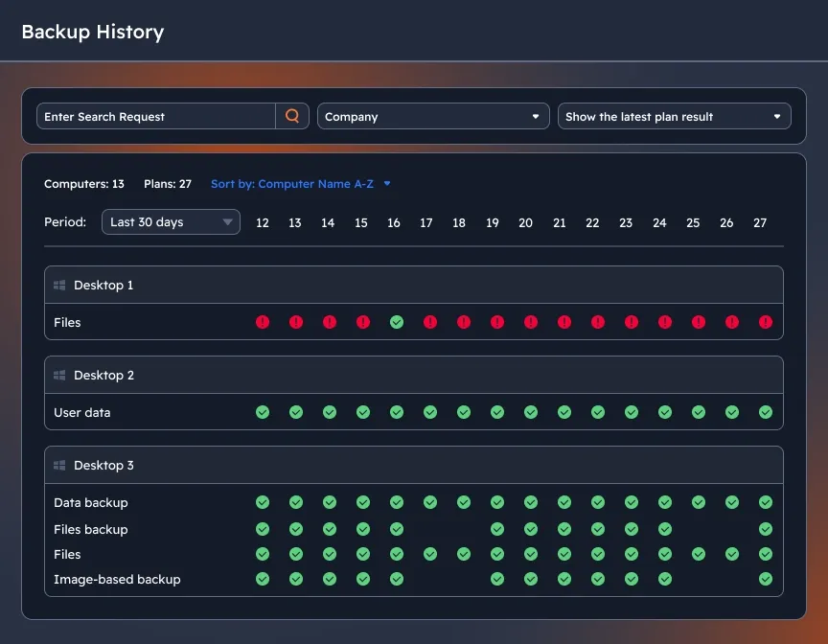
Task: Click the search magnifier icon
Action: [292, 115]
